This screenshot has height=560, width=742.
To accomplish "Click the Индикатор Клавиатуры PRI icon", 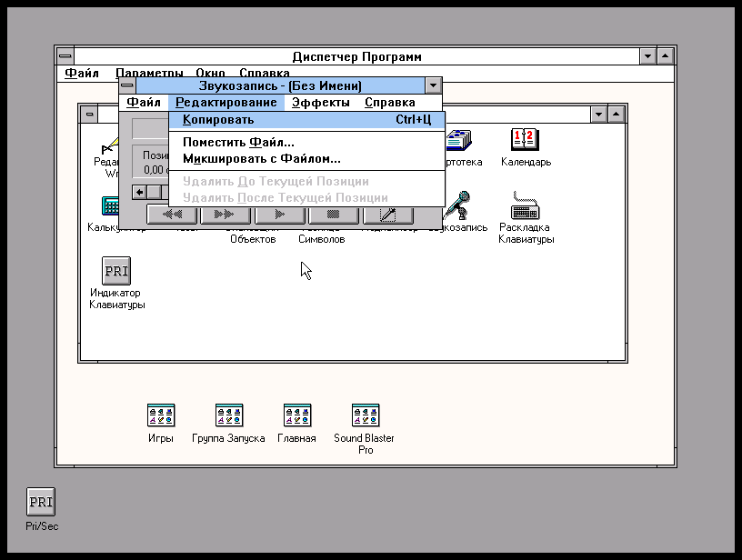I will pyautogui.click(x=116, y=271).
